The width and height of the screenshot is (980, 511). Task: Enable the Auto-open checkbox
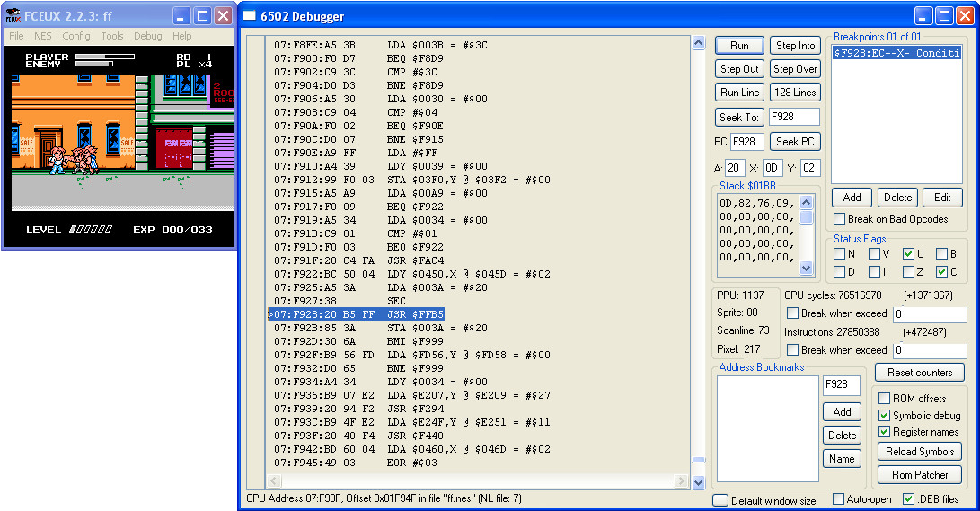click(x=839, y=499)
